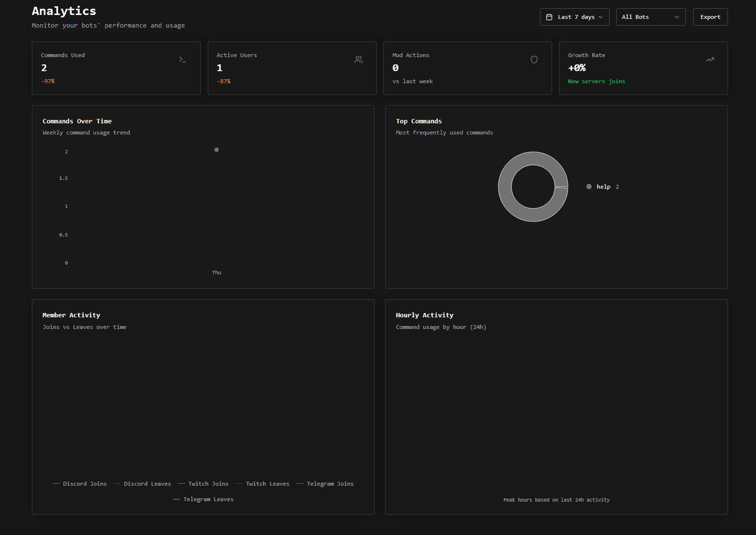Click the Export button
Image resolution: width=756 pixels, height=535 pixels.
click(x=710, y=16)
